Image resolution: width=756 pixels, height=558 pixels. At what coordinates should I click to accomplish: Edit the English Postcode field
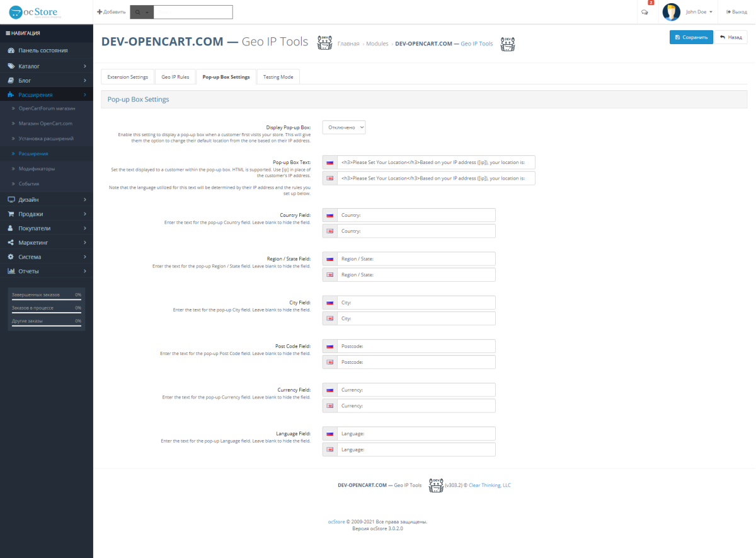click(416, 362)
